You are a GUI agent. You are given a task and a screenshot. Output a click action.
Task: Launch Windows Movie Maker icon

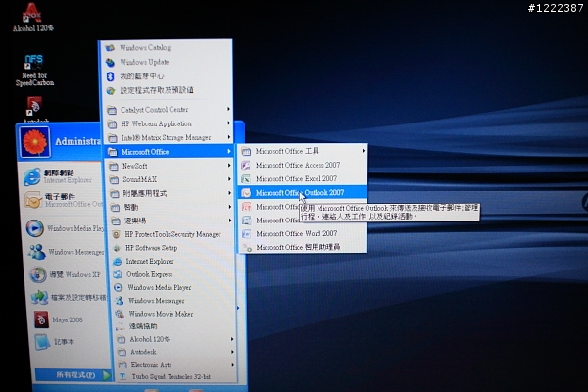[x=120, y=314]
